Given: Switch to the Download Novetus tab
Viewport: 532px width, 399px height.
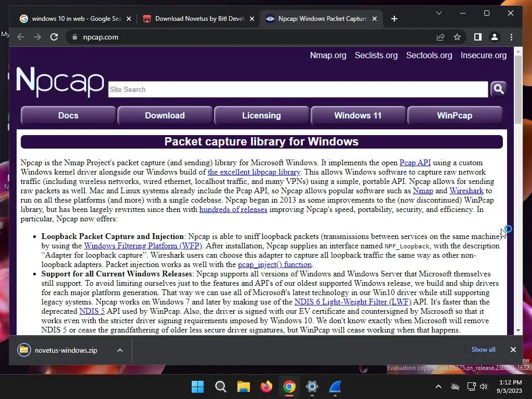Looking at the screenshot, I should coord(198,19).
